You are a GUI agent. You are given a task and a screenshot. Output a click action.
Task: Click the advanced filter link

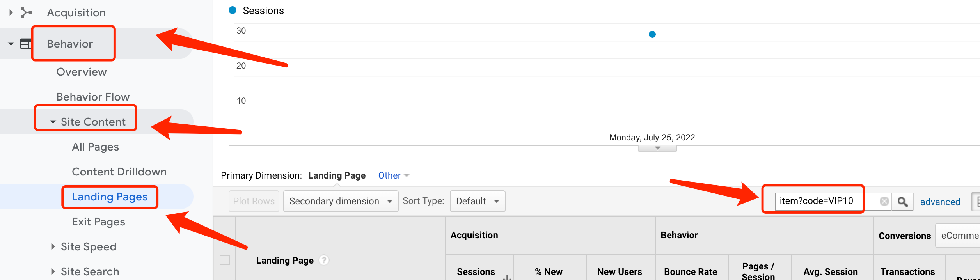click(940, 202)
